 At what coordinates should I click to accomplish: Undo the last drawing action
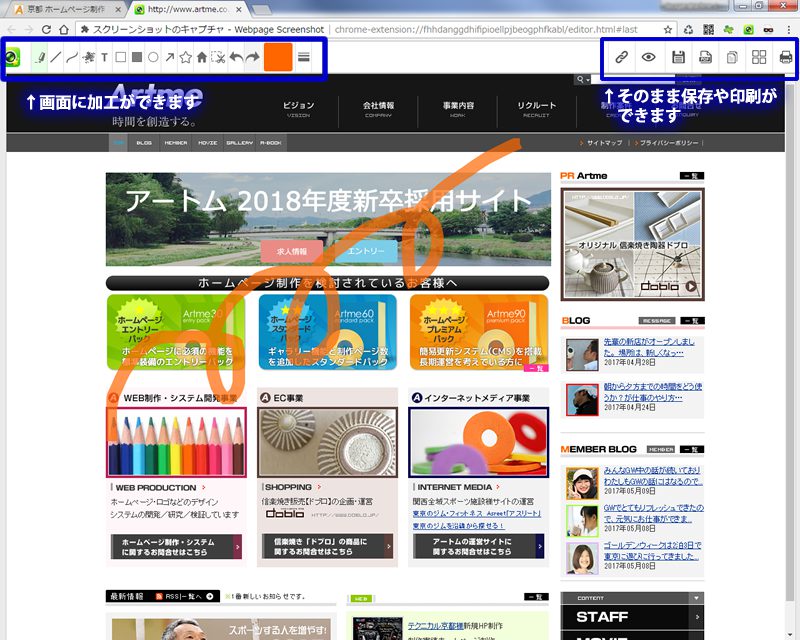236,57
